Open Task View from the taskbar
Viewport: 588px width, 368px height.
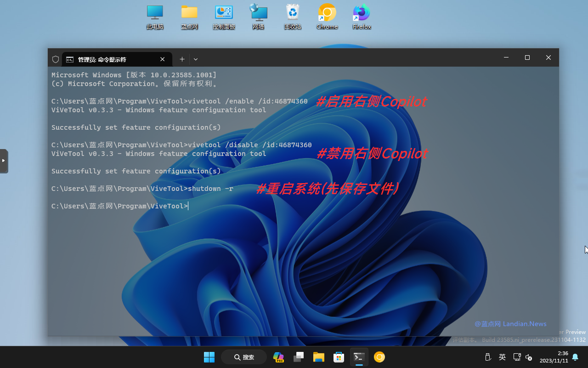[299, 357]
